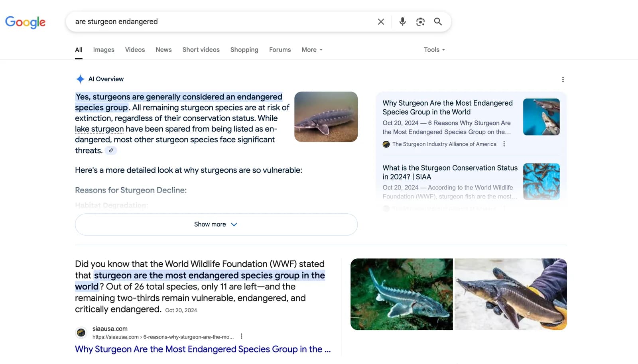Click 'Reasons for Sturgeon Decline:' heading
The height and width of the screenshot is (364, 638).
pyautogui.click(x=131, y=190)
